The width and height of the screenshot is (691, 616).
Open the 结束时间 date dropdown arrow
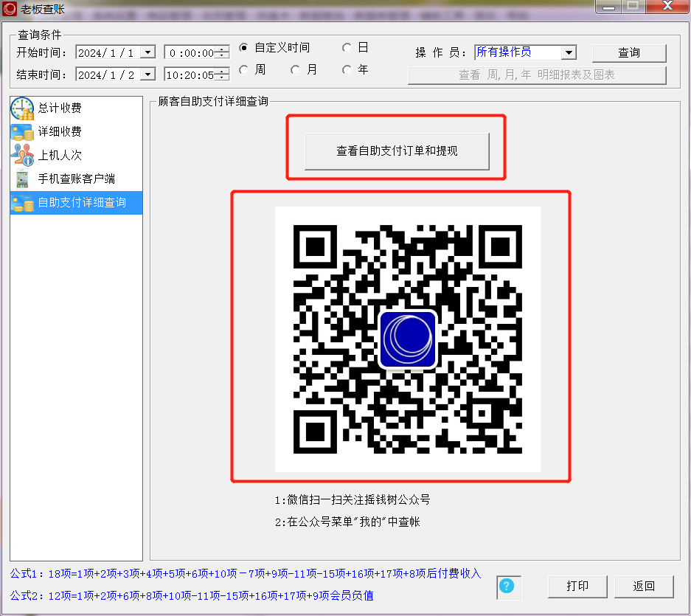click(x=147, y=75)
